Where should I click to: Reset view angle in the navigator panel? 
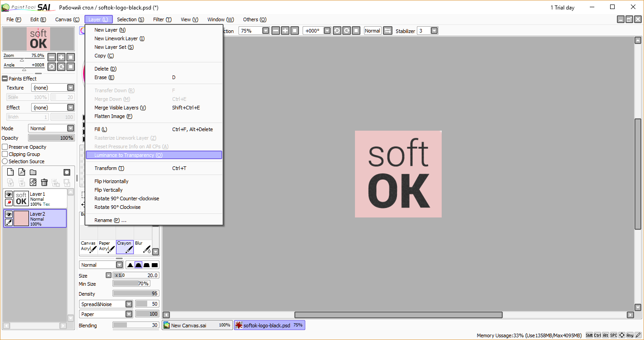[x=70, y=67]
